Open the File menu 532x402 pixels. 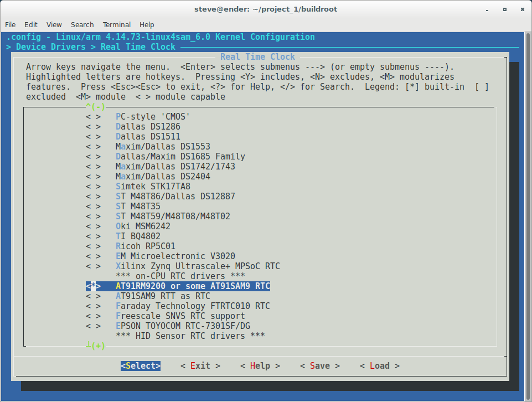point(10,24)
